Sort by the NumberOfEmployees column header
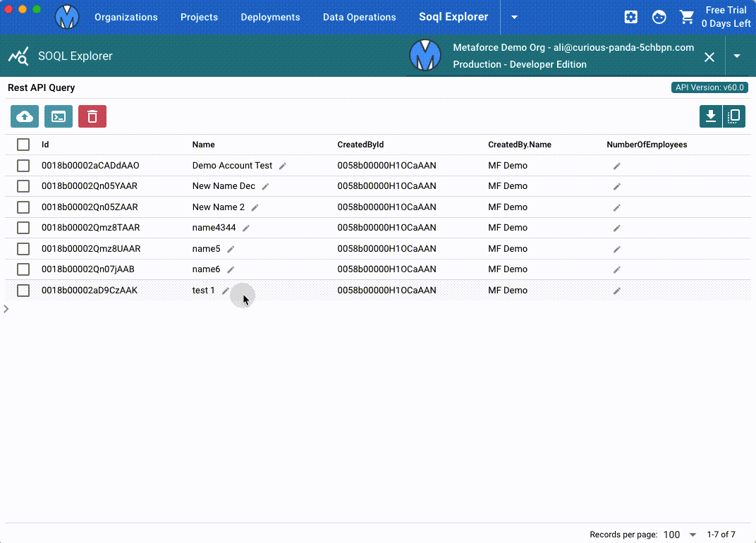Image resolution: width=756 pixels, height=543 pixels. pos(647,145)
